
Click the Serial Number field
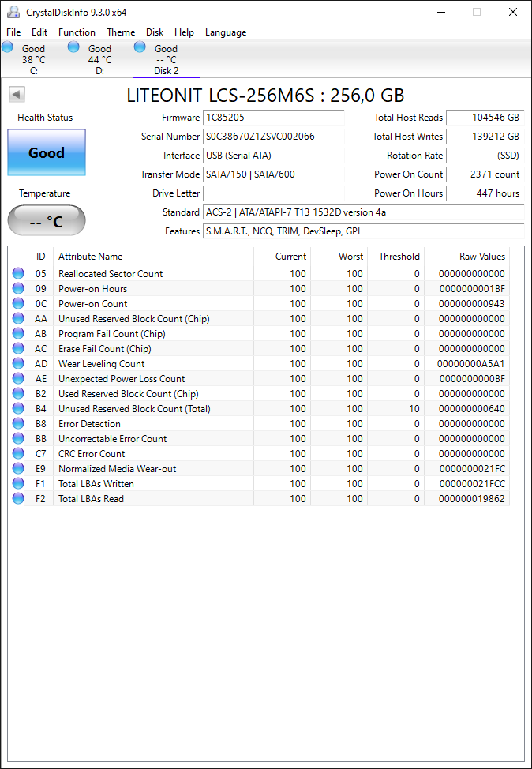(x=274, y=137)
